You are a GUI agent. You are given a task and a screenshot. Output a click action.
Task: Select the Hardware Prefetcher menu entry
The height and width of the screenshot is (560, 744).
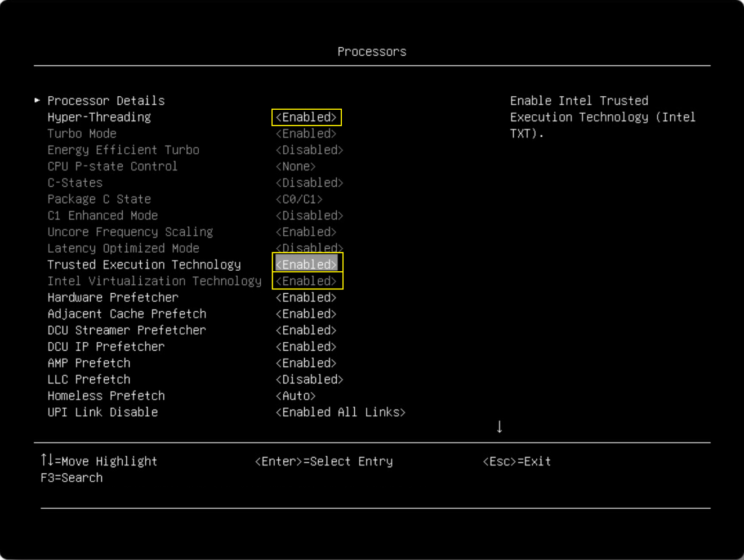point(113,297)
